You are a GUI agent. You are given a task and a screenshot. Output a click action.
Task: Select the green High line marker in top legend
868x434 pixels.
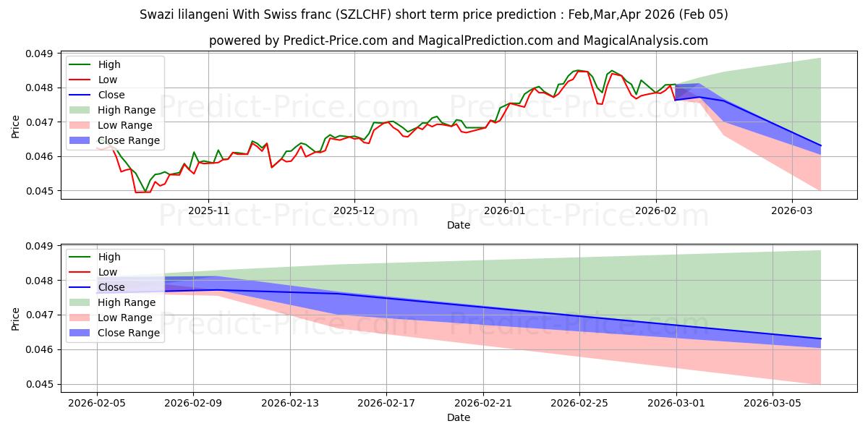(82, 64)
